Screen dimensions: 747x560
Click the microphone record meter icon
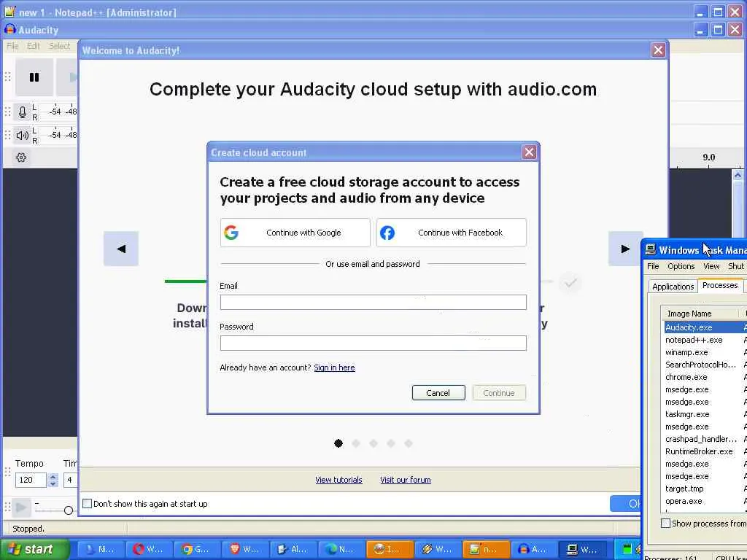tap(22, 112)
